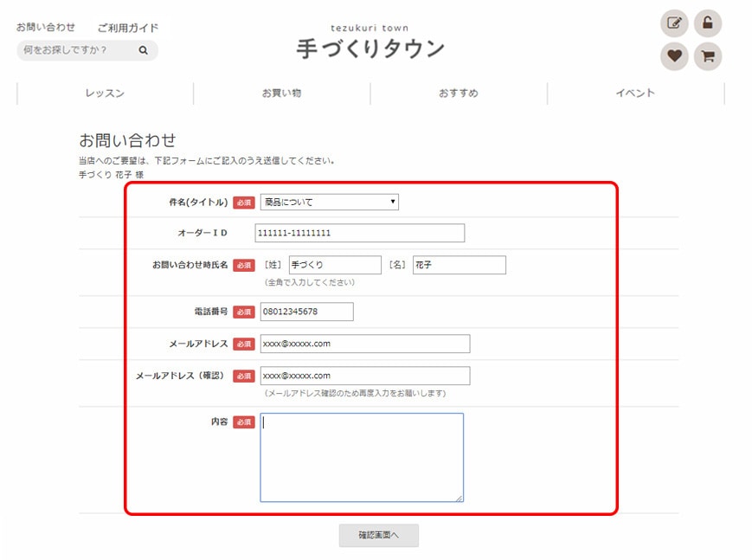The height and width of the screenshot is (560, 752).
Task: Open the shopping cart icon
Action: (x=709, y=55)
